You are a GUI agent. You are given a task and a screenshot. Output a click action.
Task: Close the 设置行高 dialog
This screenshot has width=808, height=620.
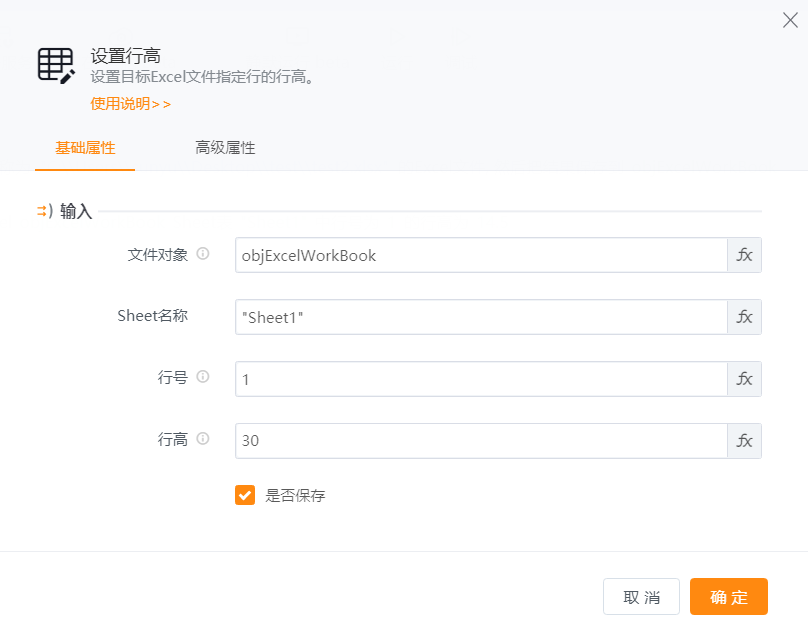[x=790, y=20]
